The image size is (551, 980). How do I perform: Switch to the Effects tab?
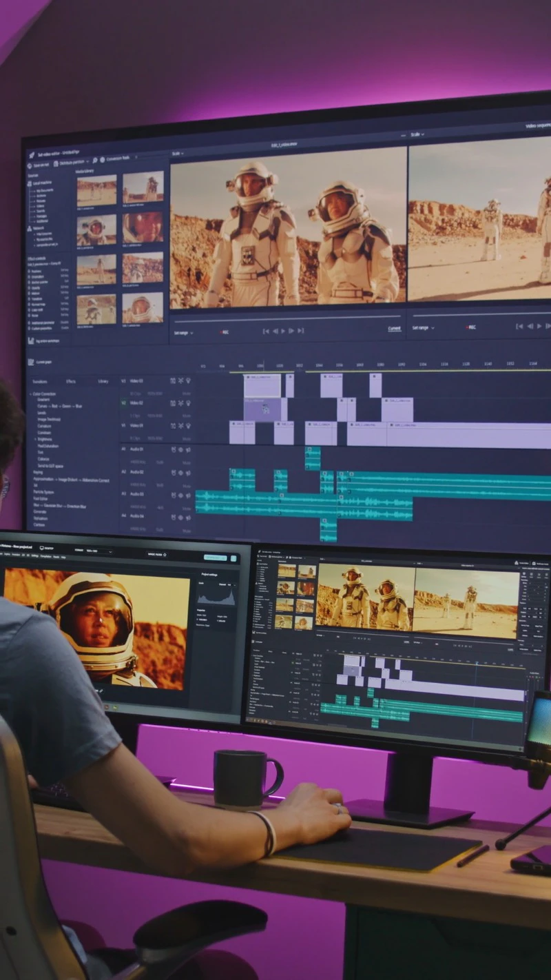click(71, 381)
